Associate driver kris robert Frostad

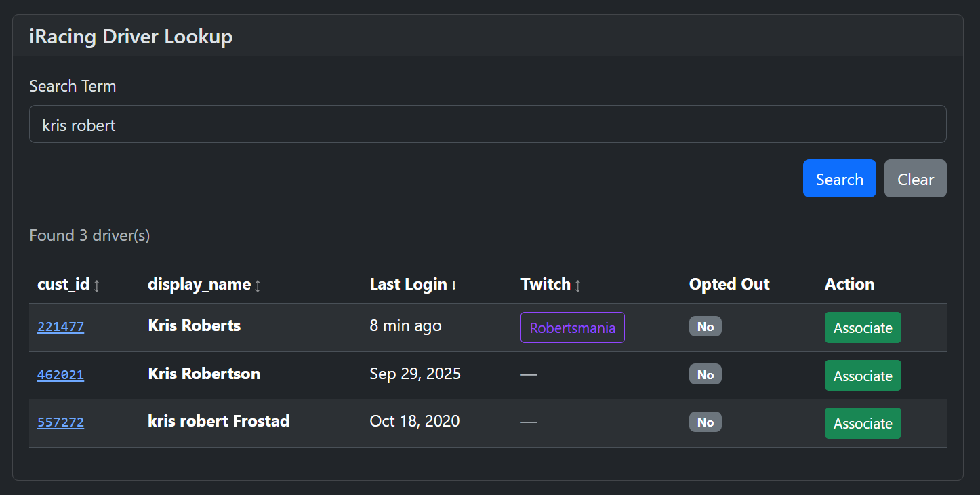click(x=863, y=422)
